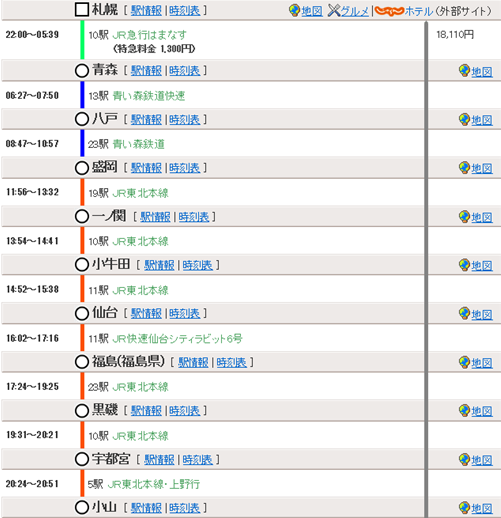Click the map globe icon in 小山 row
Viewport: 501px width, 518px height.
tap(464, 508)
